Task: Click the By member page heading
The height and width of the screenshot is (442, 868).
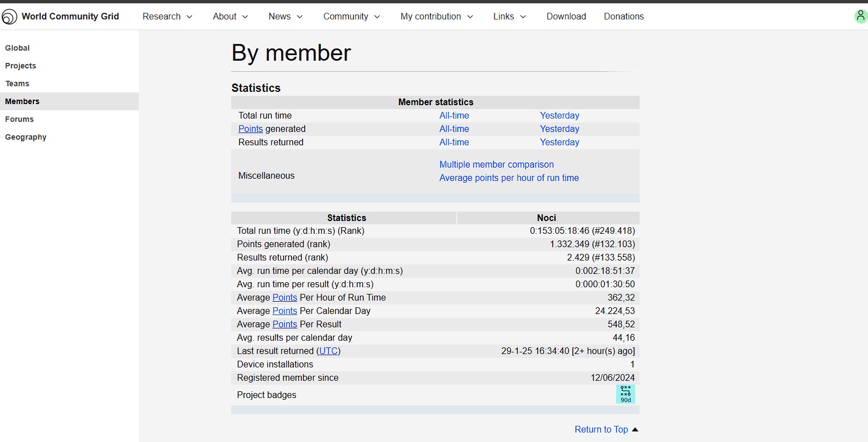Action: point(291,53)
